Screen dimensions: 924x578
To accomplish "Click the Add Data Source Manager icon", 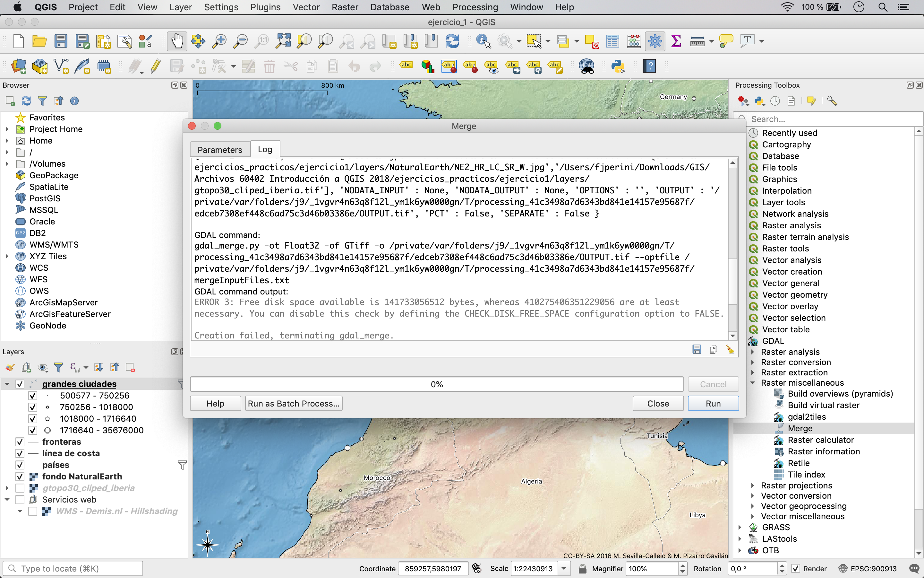I will [18, 66].
